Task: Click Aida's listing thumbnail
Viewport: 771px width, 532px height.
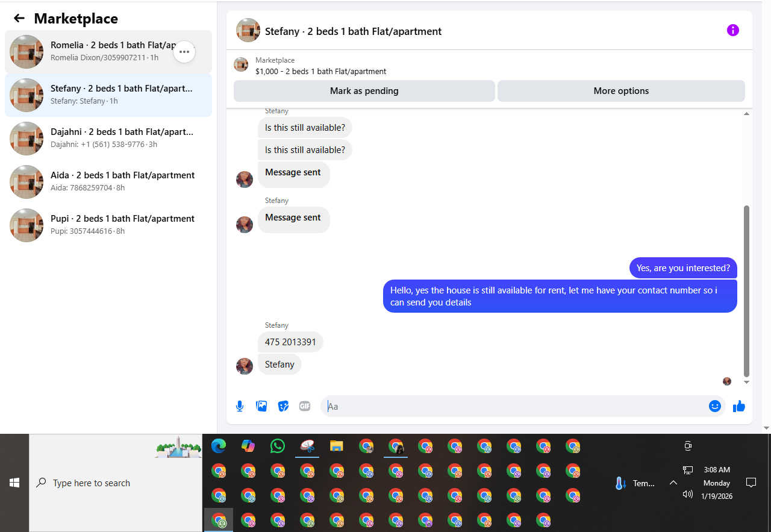Action: point(27,182)
